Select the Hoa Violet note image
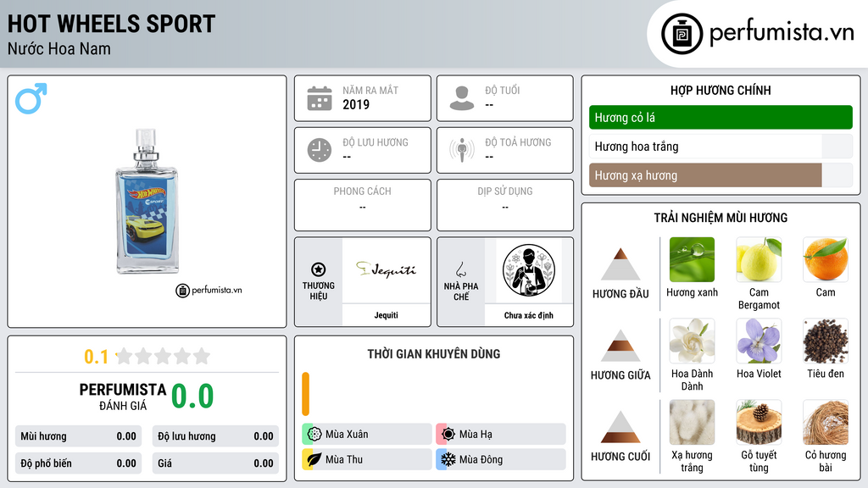Image resolution: width=868 pixels, height=488 pixels. tap(759, 341)
